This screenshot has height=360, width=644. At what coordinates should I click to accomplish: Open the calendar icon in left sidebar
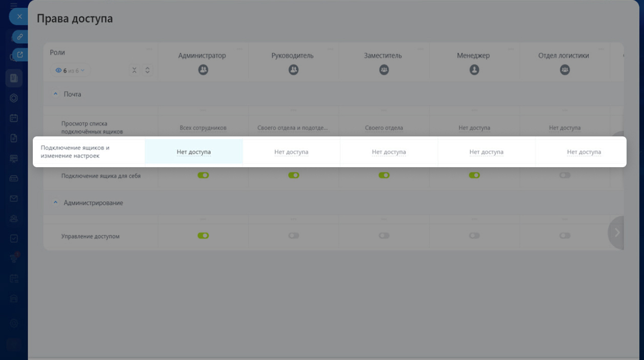point(14,118)
